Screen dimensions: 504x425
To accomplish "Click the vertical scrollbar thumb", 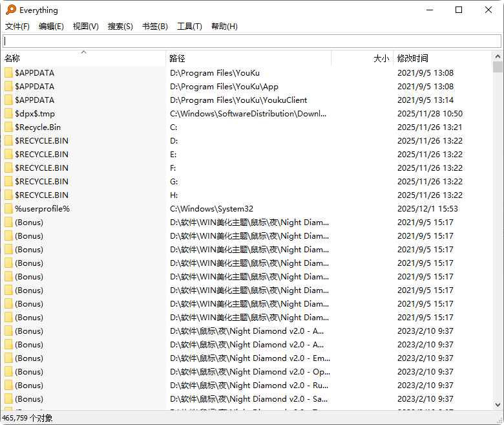I will point(498,67).
